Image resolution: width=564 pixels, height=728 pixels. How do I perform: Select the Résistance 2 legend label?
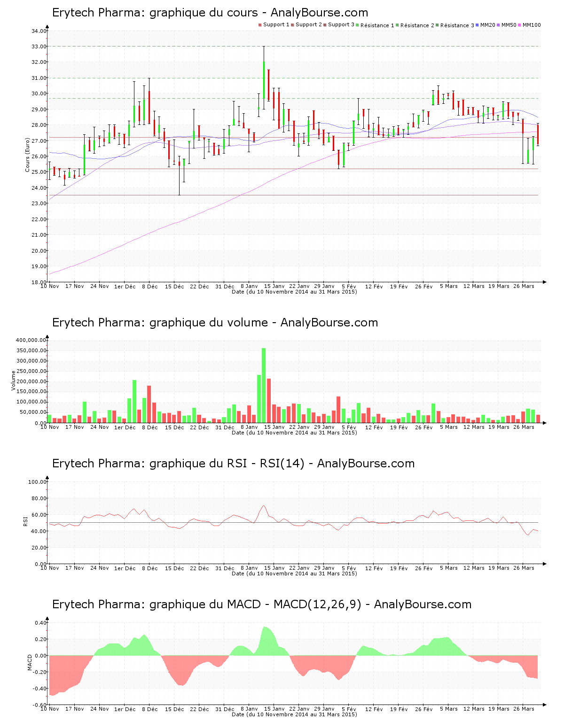click(417, 25)
